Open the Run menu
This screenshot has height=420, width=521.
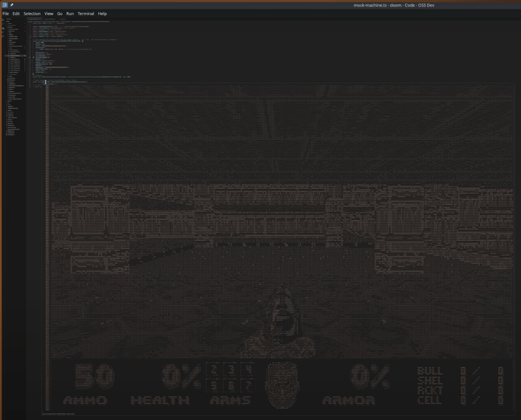pyautogui.click(x=70, y=14)
